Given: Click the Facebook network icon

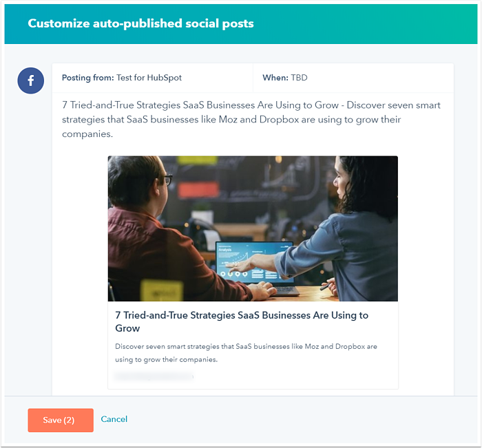Looking at the screenshot, I should (30, 81).
